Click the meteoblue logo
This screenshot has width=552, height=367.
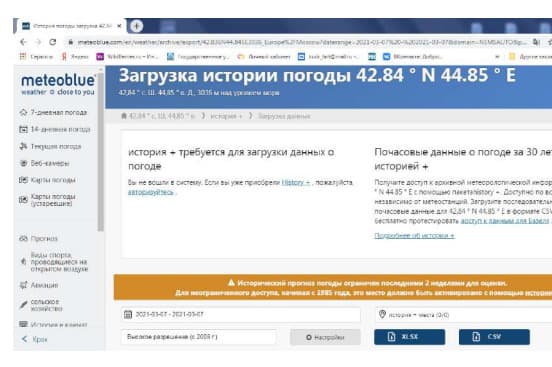click(x=58, y=84)
